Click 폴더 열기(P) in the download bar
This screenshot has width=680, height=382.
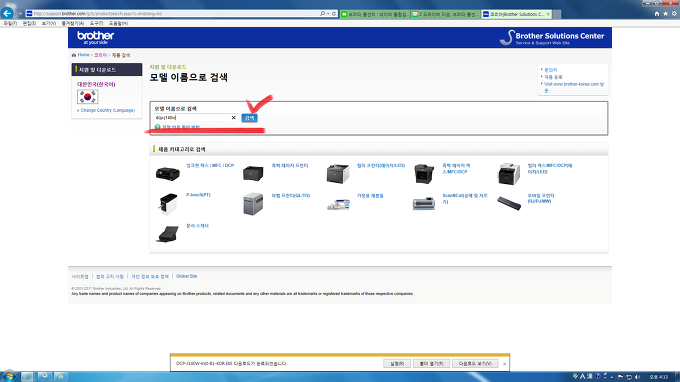coord(431,364)
